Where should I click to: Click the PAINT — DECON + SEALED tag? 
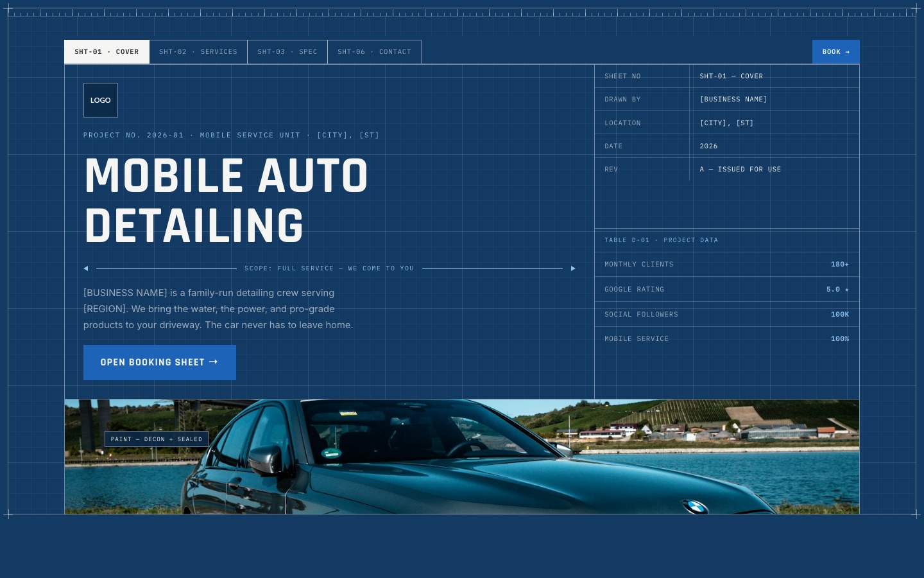click(x=157, y=439)
